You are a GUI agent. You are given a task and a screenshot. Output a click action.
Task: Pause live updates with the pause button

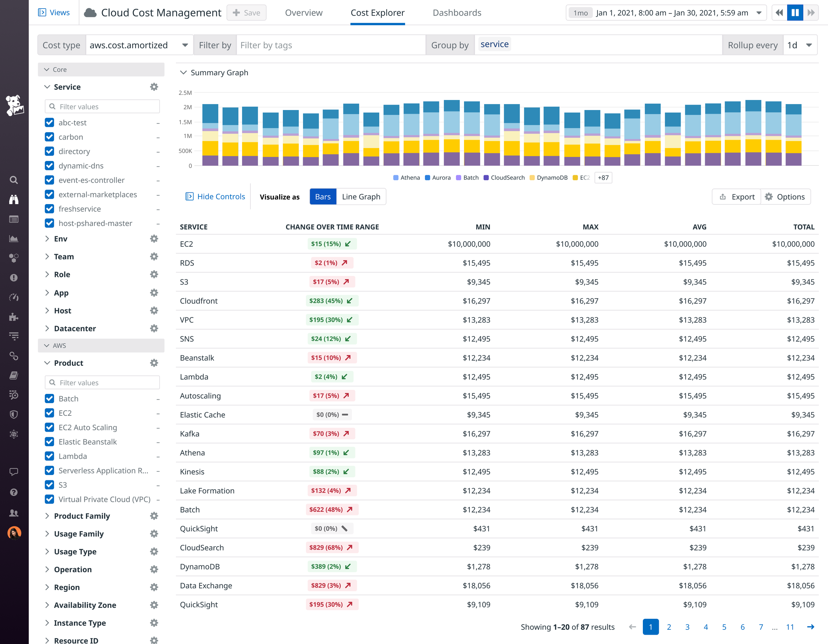tap(795, 13)
